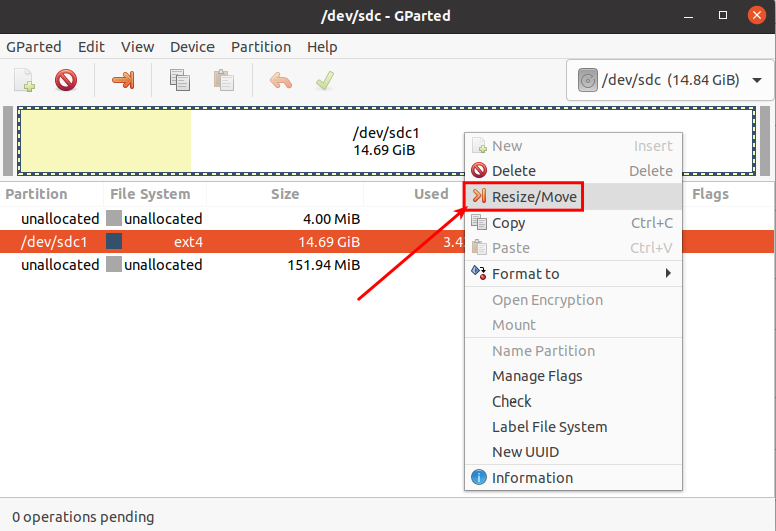The height and width of the screenshot is (531, 776).
Task: Click the 4.00 MiB size value
Action: pos(332,219)
